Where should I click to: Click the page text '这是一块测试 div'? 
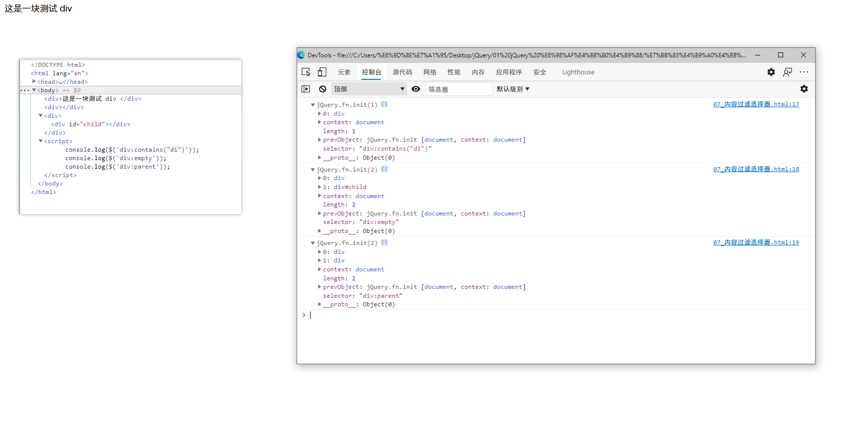38,8
